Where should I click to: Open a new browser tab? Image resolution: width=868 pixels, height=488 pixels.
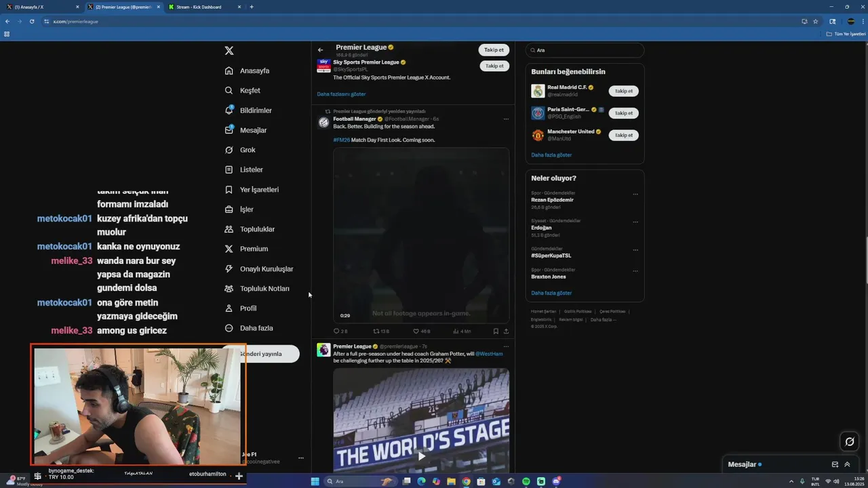[252, 7]
